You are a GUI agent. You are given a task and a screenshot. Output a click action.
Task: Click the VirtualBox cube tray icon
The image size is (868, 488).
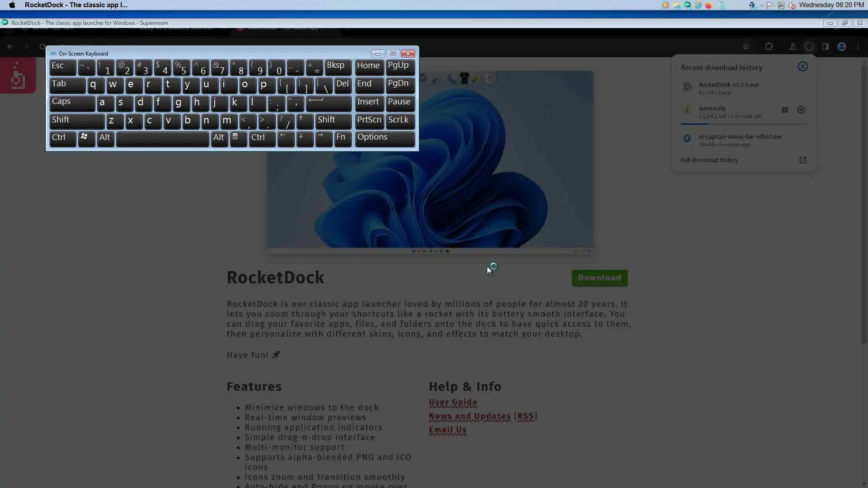point(752,5)
